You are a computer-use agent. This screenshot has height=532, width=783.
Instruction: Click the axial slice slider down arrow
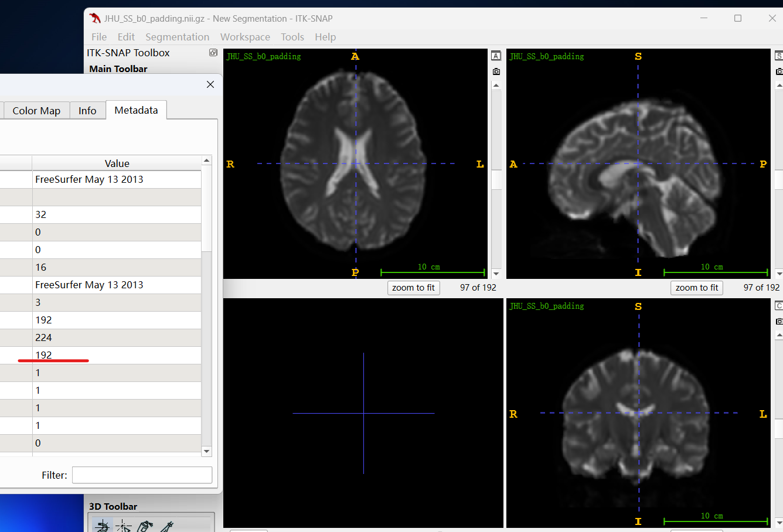pos(496,274)
